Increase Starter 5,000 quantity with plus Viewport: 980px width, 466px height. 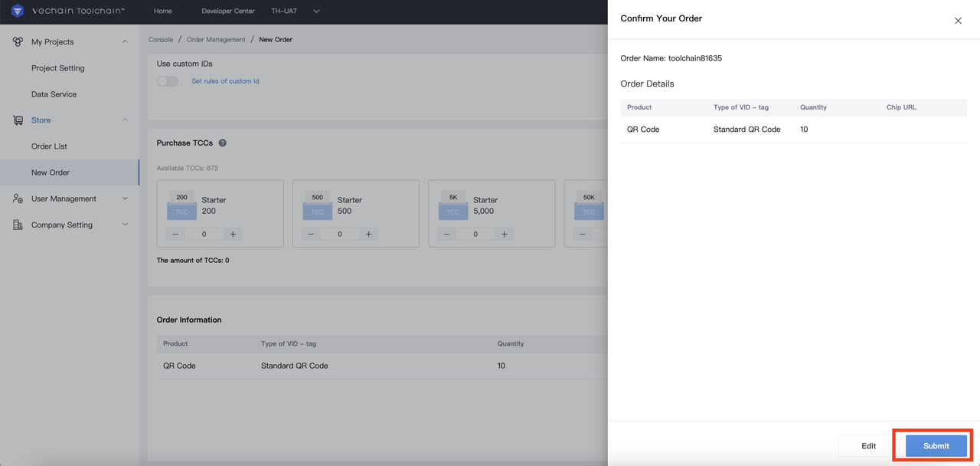[x=504, y=234]
